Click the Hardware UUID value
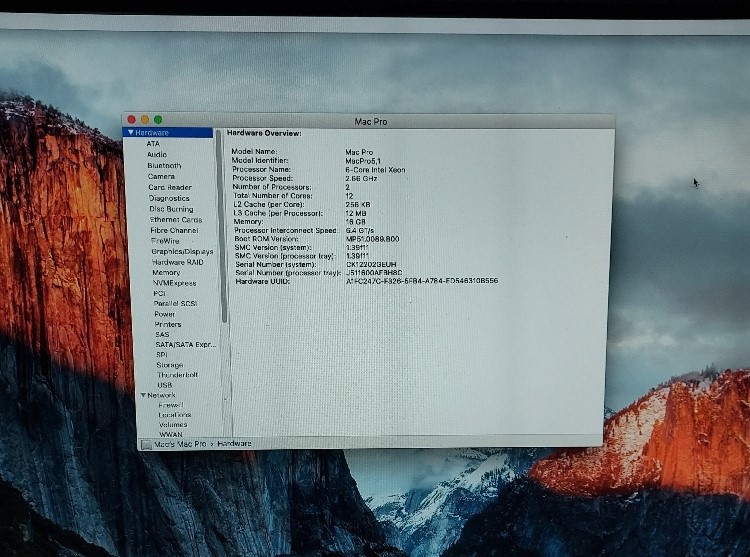This screenshot has width=750, height=557. [422, 281]
